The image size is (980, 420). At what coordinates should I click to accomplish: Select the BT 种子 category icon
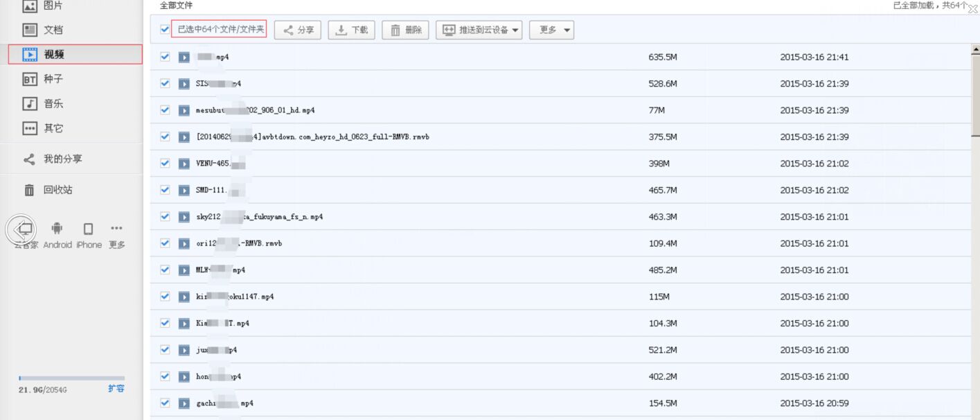point(30,79)
